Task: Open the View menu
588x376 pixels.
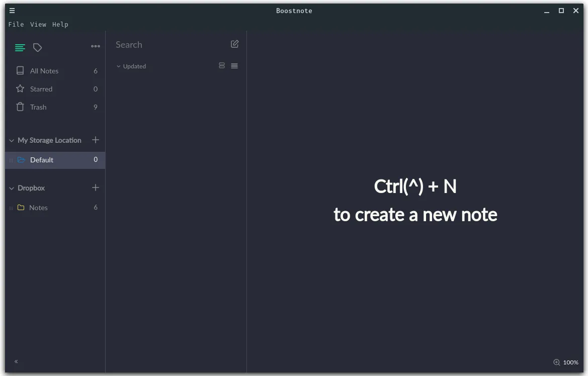Action: (x=38, y=24)
